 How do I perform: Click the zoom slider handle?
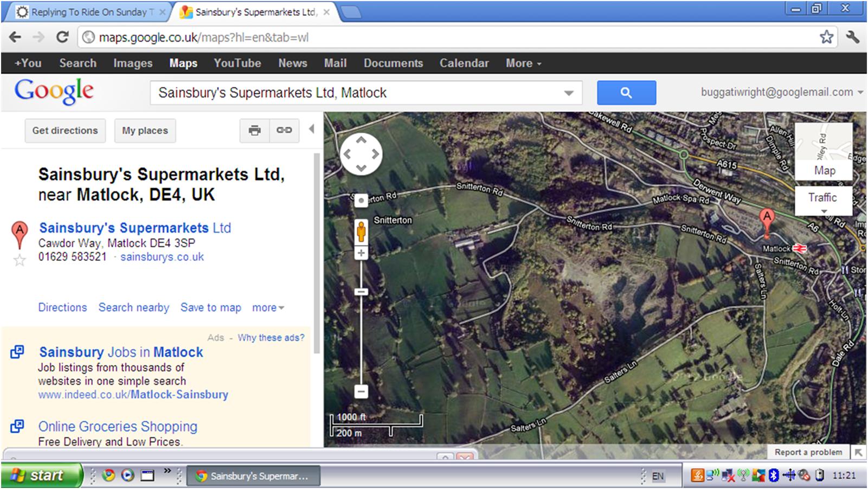[x=361, y=292]
